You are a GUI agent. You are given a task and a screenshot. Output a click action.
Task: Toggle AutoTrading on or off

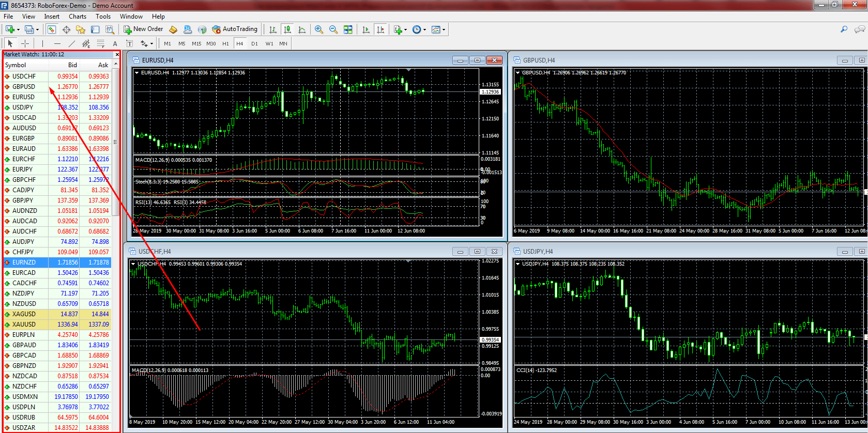click(x=234, y=29)
